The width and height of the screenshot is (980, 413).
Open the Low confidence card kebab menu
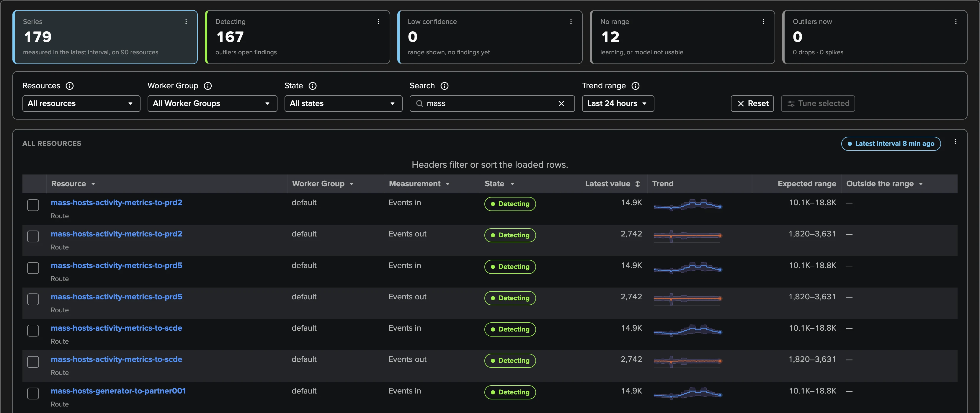(x=571, y=22)
